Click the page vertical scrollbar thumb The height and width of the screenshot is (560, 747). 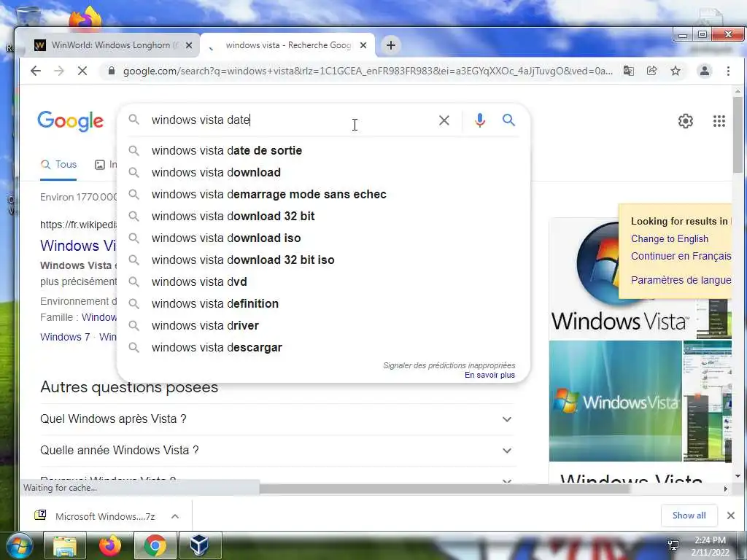(738, 135)
